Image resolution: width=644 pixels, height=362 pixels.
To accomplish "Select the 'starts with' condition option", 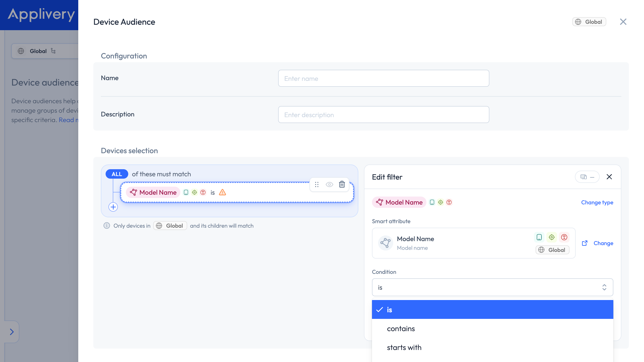I will 492,347.
